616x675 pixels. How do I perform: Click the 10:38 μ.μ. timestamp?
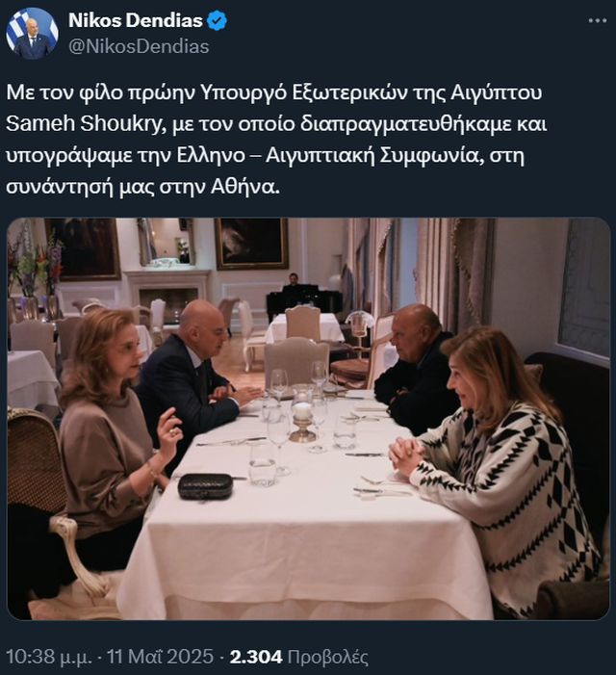coord(49,657)
